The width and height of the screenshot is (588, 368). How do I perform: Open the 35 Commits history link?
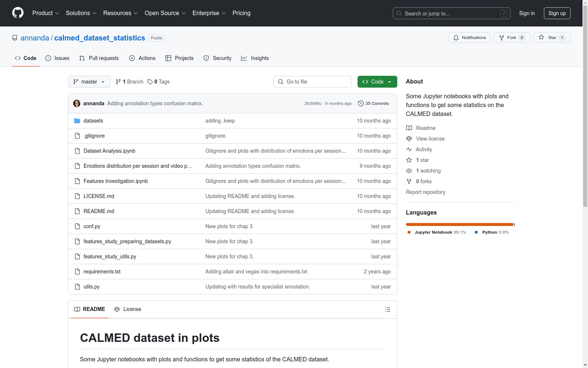pyautogui.click(x=373, y=103)
